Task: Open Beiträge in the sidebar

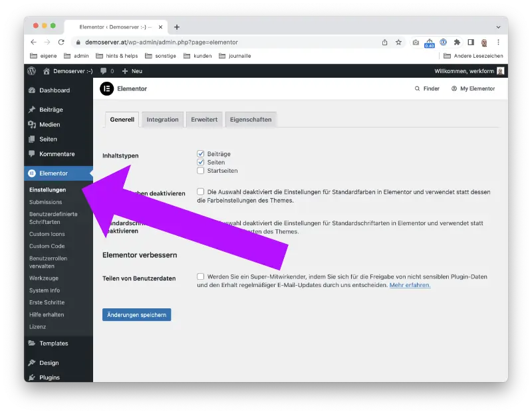Action: point(59,110)
